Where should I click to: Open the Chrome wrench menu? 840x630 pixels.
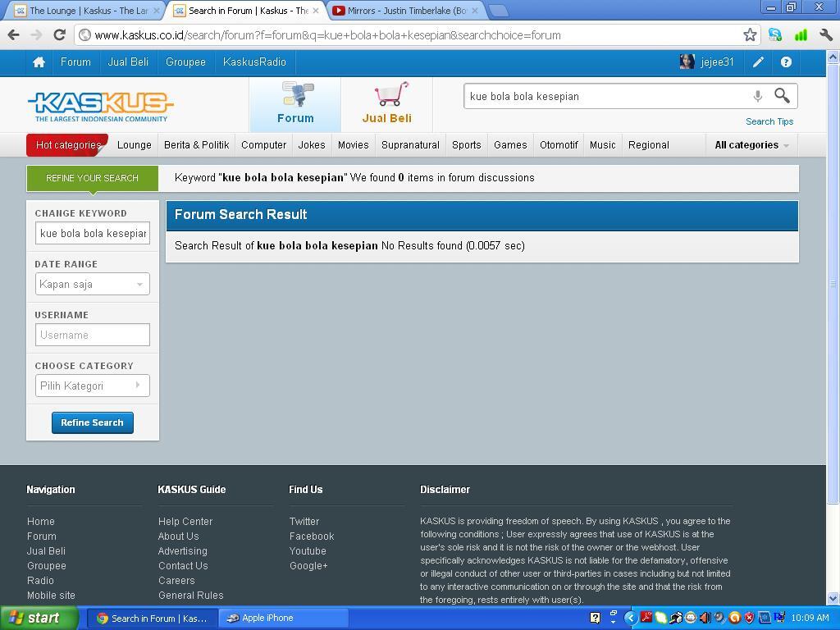825,35
